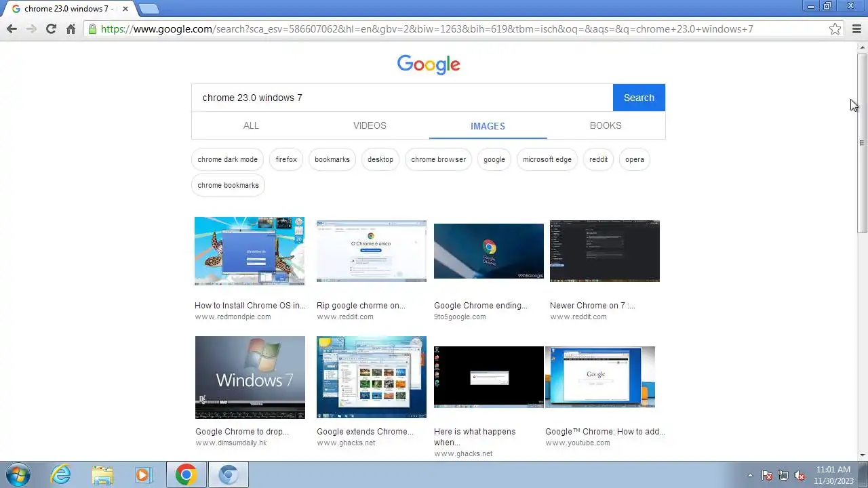Open the 'Google Chrome ending' thumbnail image
The width and height of the screenshot is (868, 488).
click(489, 251)
